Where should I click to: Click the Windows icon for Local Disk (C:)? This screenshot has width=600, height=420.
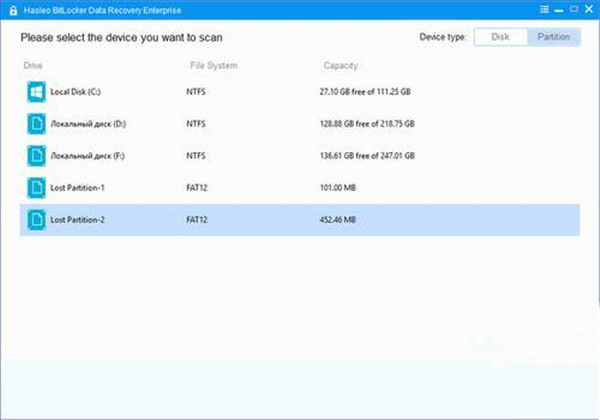pos(36,92)
